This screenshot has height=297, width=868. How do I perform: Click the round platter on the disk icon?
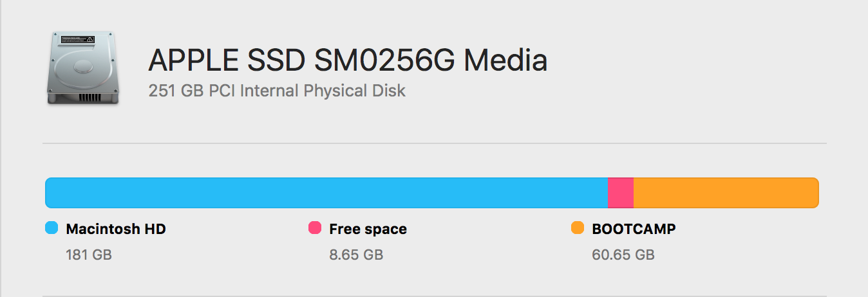tap(82, 66)
